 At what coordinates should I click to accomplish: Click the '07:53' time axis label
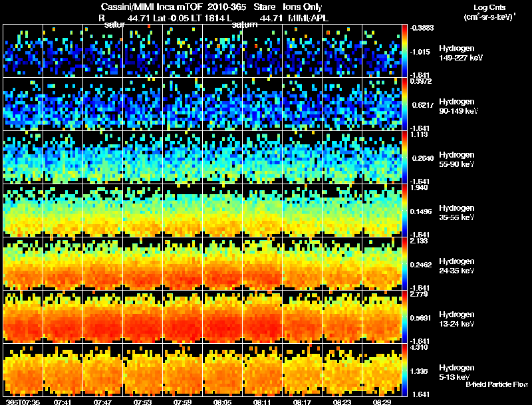142,402
